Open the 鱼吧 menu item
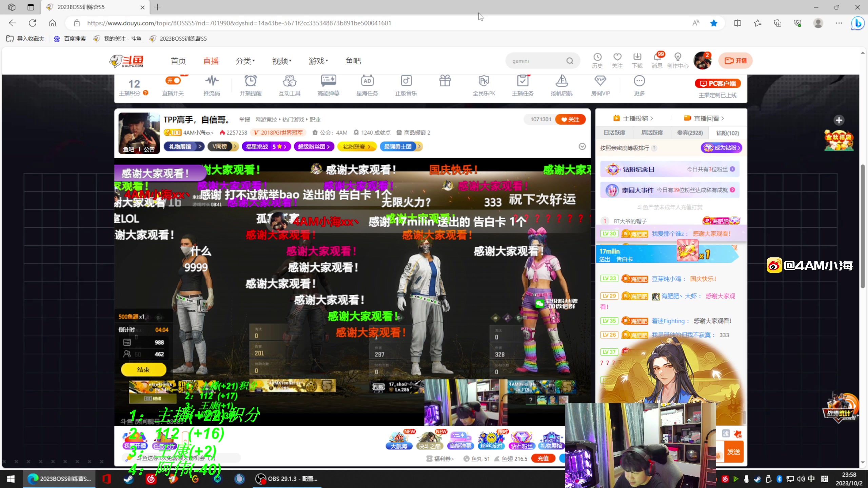 point(353,61)
